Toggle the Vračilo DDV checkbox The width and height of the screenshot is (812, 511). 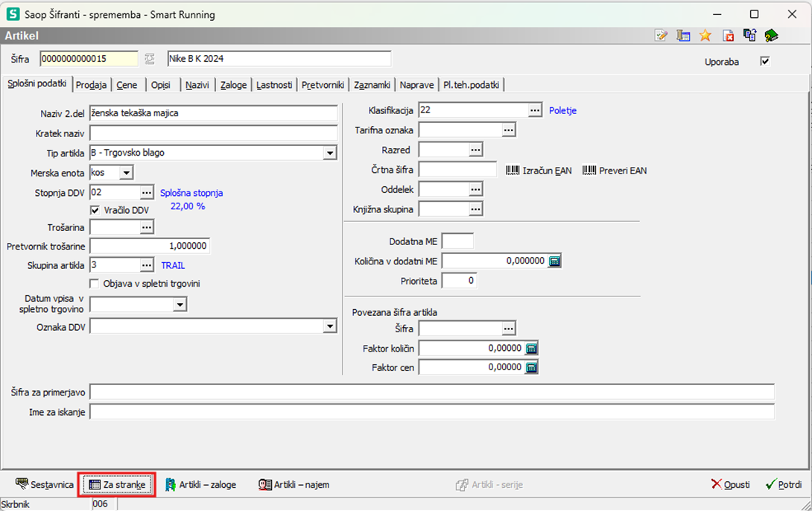[95, 210]
